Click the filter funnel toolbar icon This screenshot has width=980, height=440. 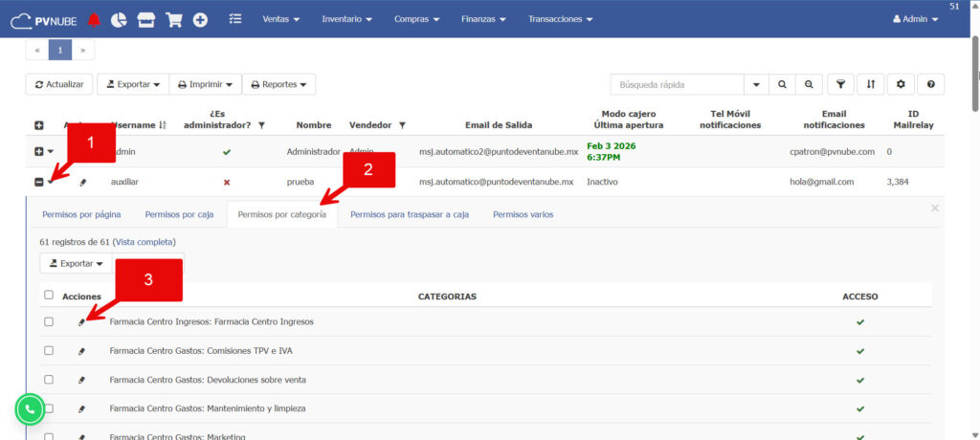(840, 84)
